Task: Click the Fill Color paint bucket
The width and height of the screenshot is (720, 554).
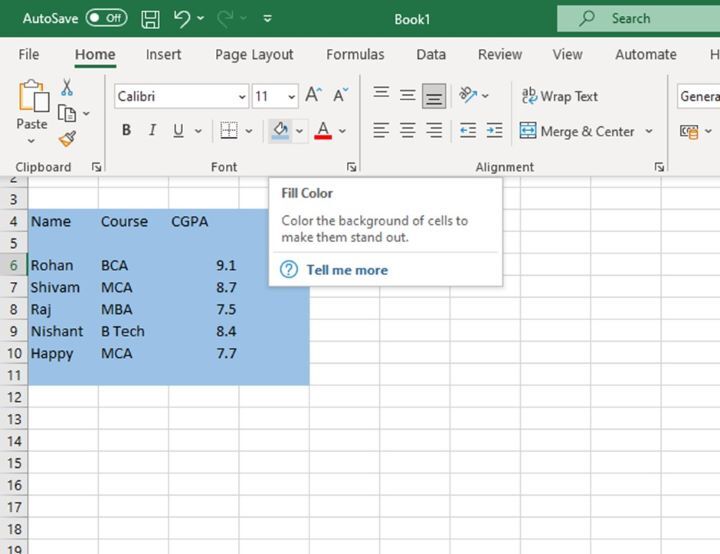Action: (x=280, y=130)
